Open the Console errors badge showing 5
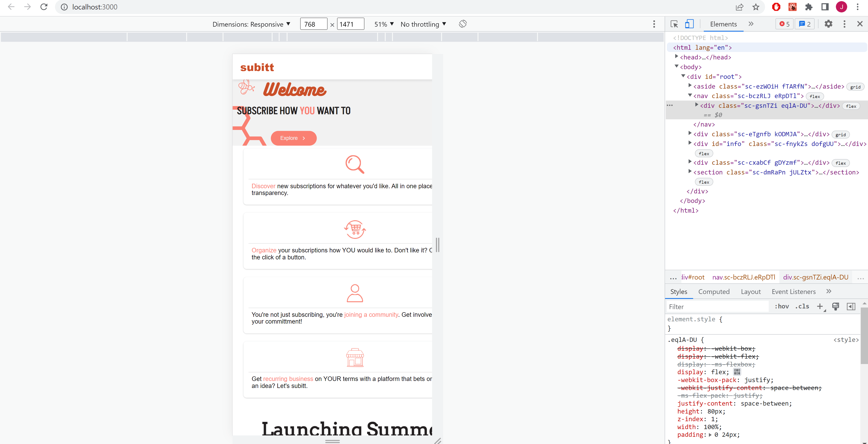868x444 pixels. 784,24
